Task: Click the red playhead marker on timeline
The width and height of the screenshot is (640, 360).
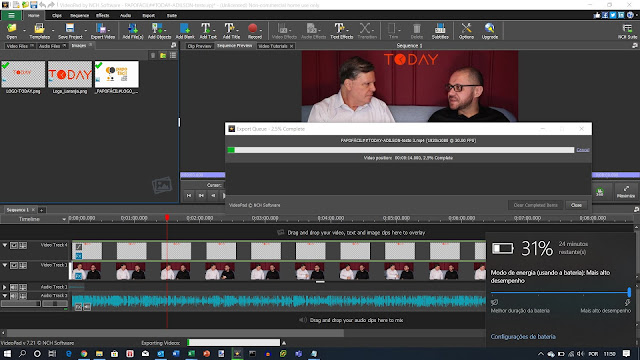Action: point(167,218)
